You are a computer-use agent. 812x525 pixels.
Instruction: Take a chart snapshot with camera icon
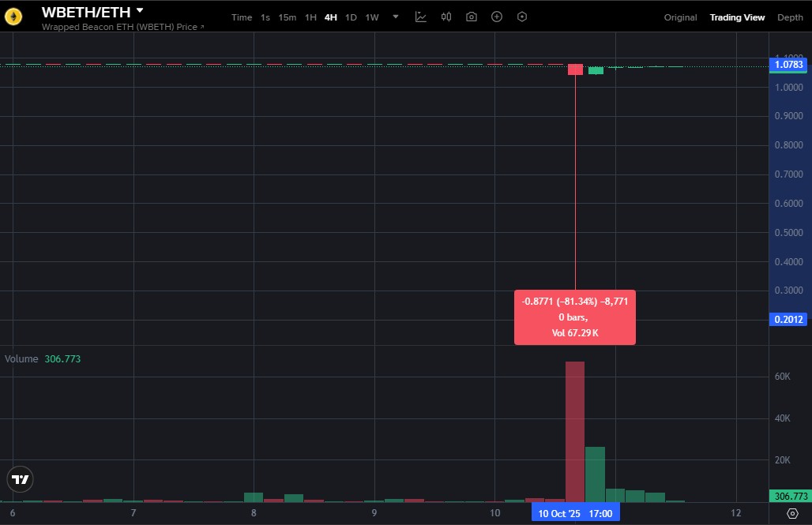472,17
